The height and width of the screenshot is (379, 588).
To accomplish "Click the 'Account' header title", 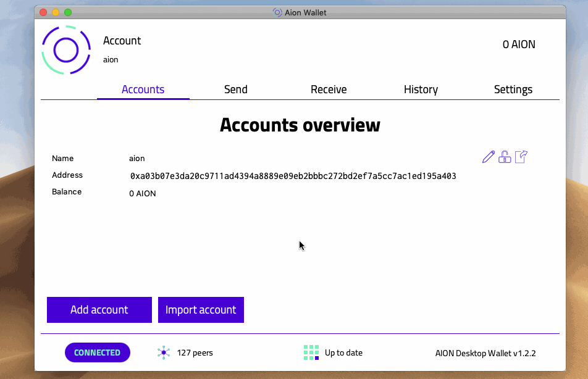I will [122, 41].
